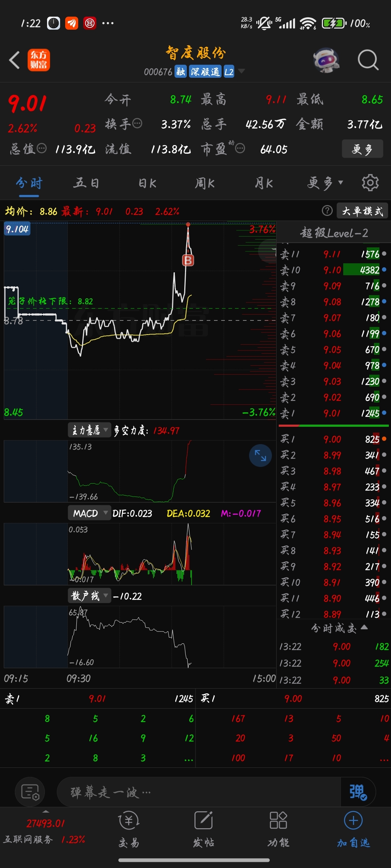Screen dimensions: 391x868
Task: Tap the red B buy marker on chart
Action: click(188, 260)
